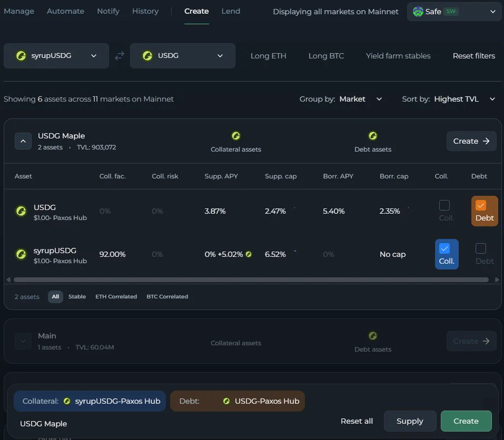This screenshot has height=440, width=504.
Task: Select the All asset filter
Action: tap(55, 296)
